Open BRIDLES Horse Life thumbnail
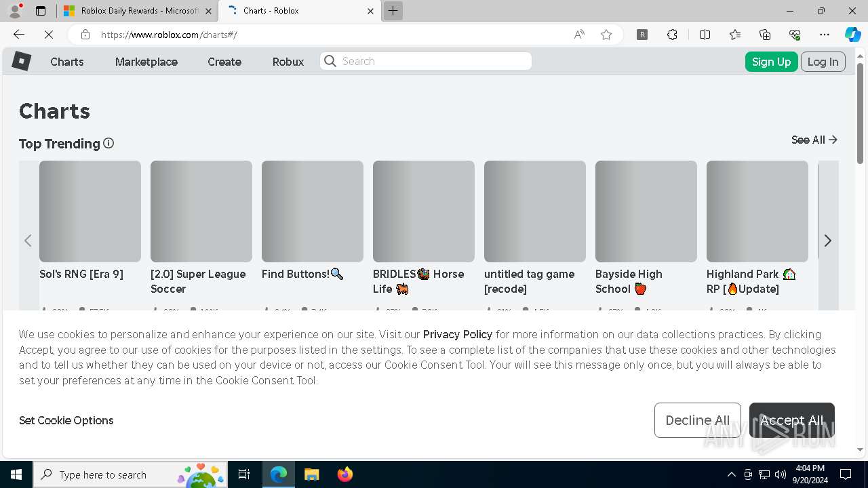This screenshot has height=488, width=868. [424, 211]
